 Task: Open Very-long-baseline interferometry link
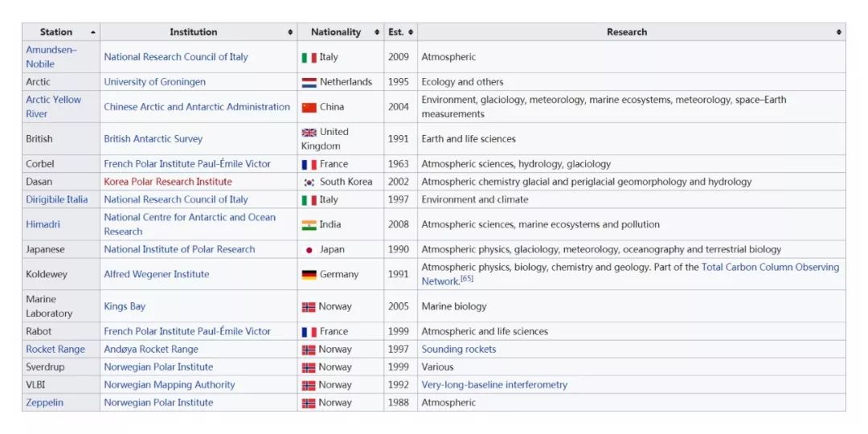click(x=494, y=385)
